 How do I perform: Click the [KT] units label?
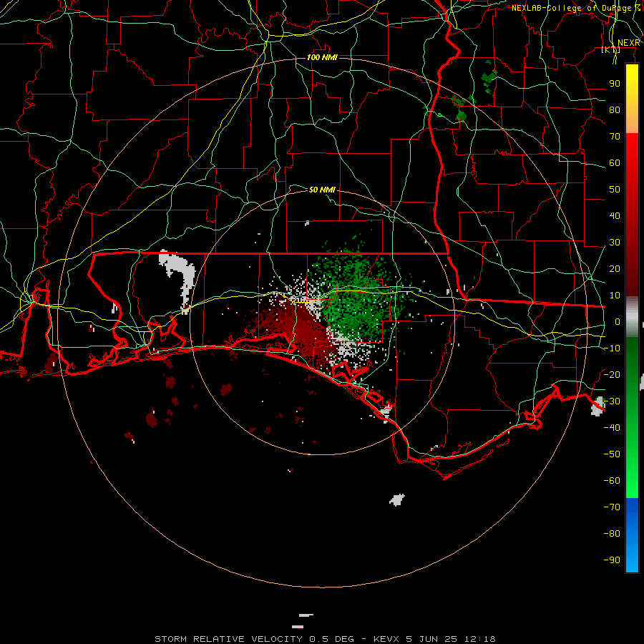tap(611, 49)
